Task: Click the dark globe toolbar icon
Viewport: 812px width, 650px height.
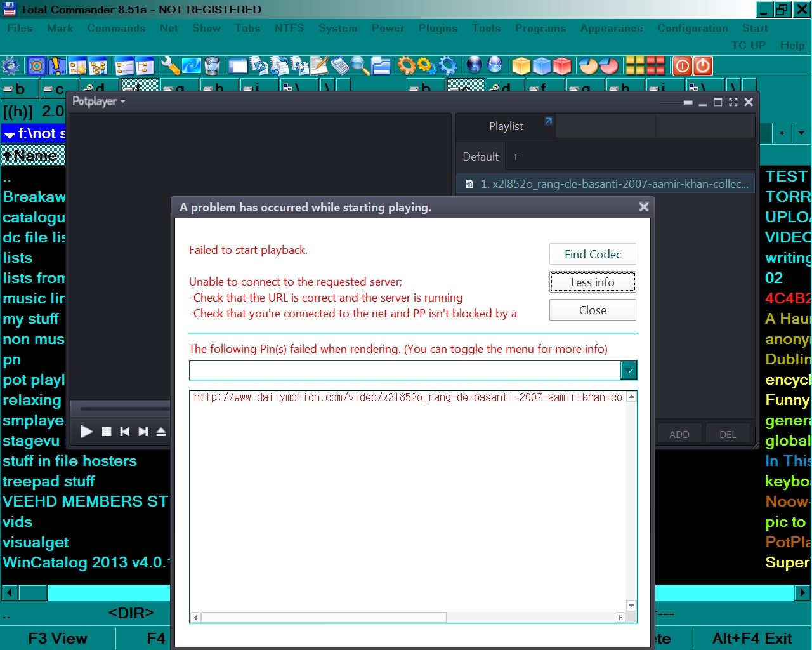Action: [475, 65]
